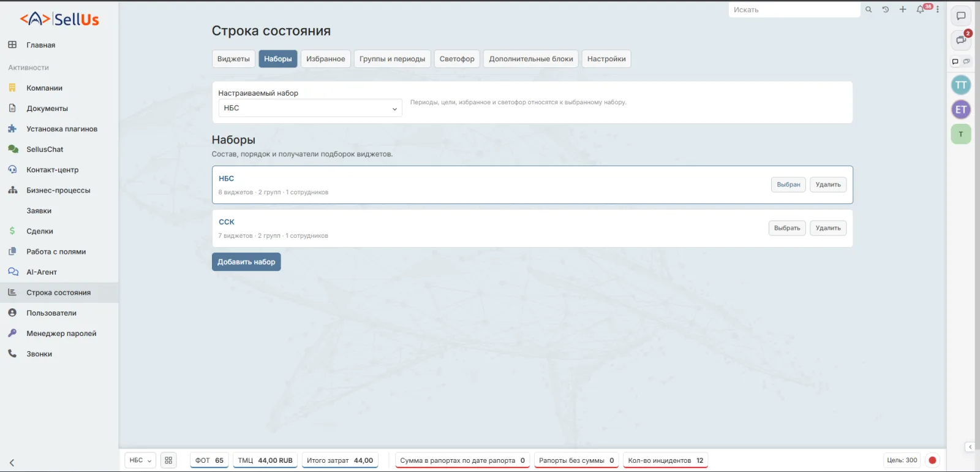Click the history clock icon in top bar

point(886,9)
